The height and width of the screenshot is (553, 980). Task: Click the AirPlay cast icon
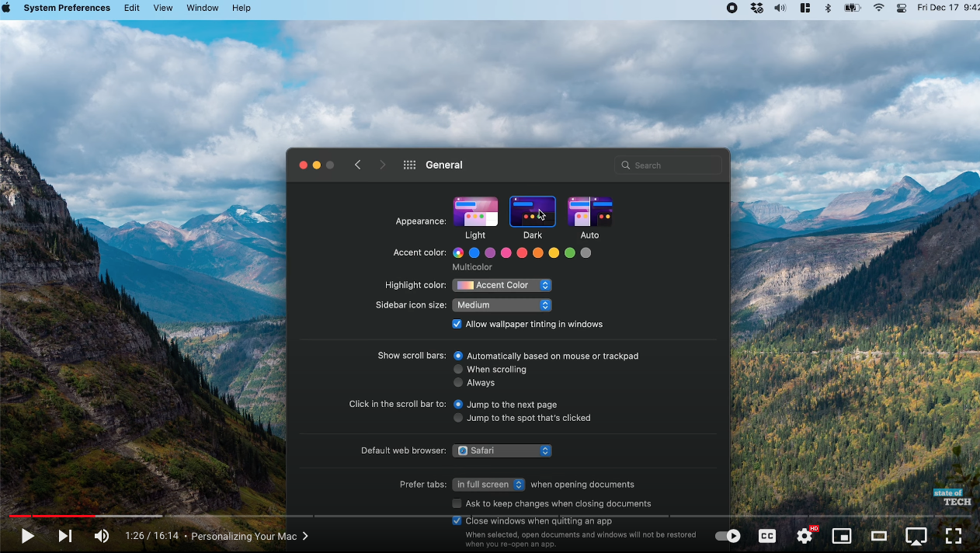click(916, 536)
